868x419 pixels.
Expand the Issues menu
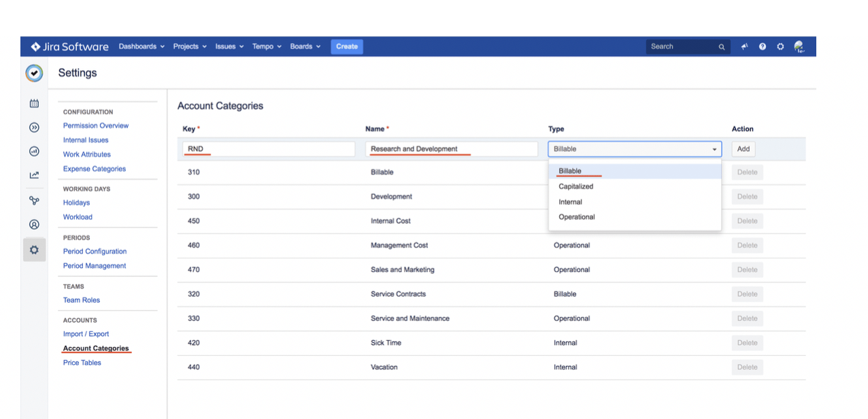tap(229, 46)
